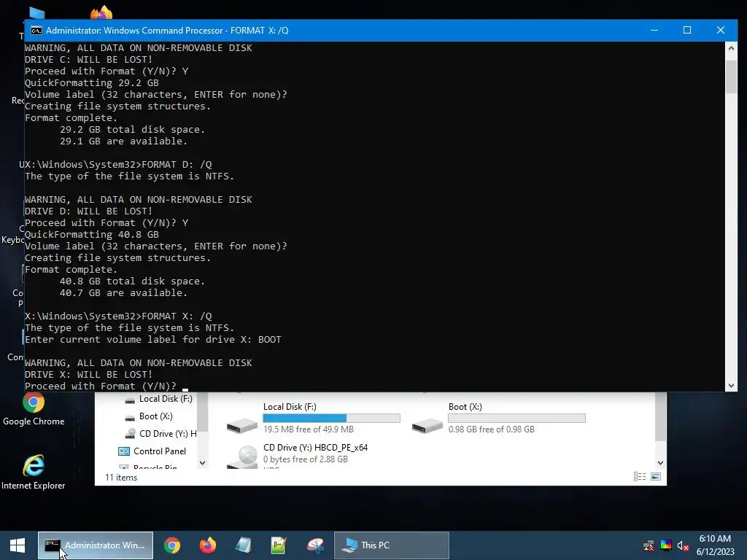Minimize the command prompt window

pos(654,30)
